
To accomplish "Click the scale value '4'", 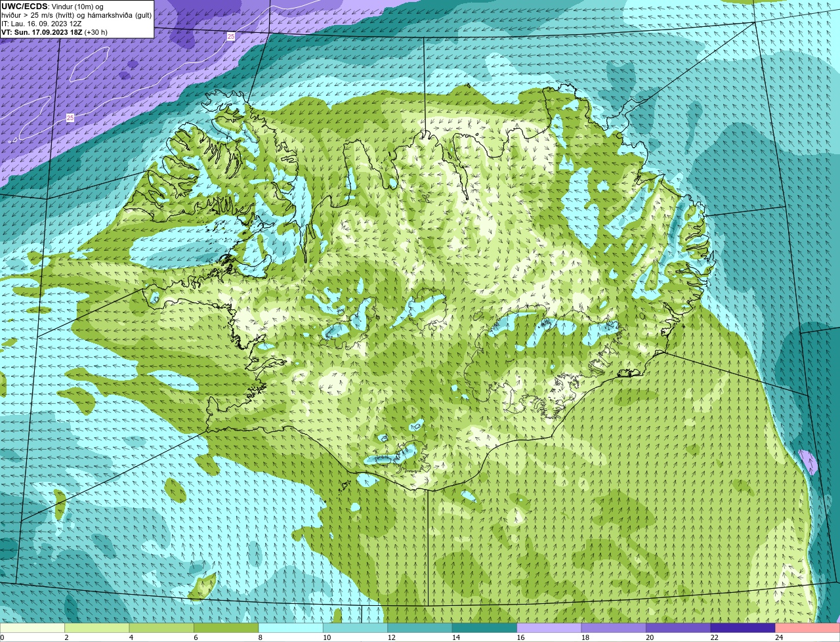I will pyautogui.click(x=131, y=637).
